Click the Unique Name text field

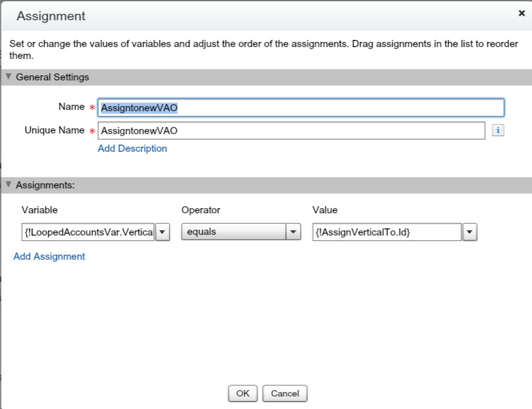click(x=291, y=130)
